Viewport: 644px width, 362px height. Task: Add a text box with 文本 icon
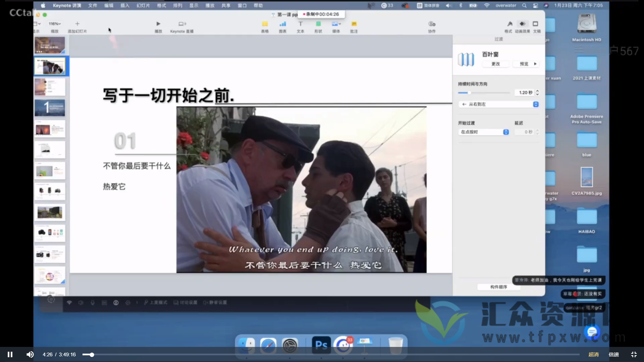301,24
